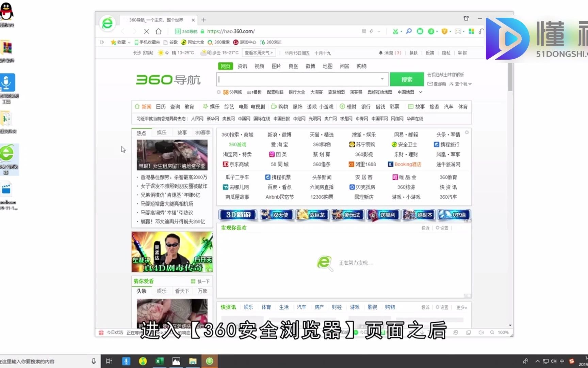
Task: Click the blue magnifier toolbar icon
Action: tap(409, 31)
